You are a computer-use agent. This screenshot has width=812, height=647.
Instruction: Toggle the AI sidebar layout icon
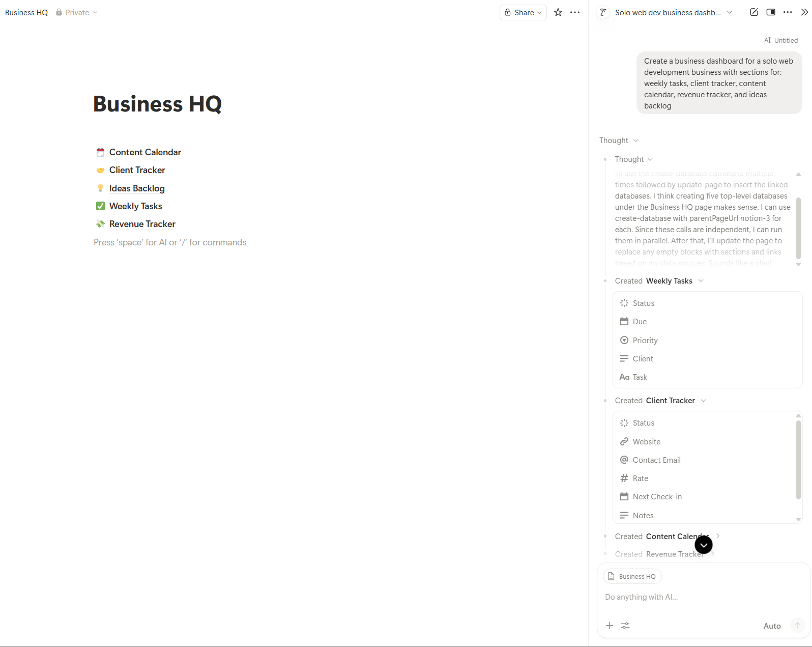771,12
